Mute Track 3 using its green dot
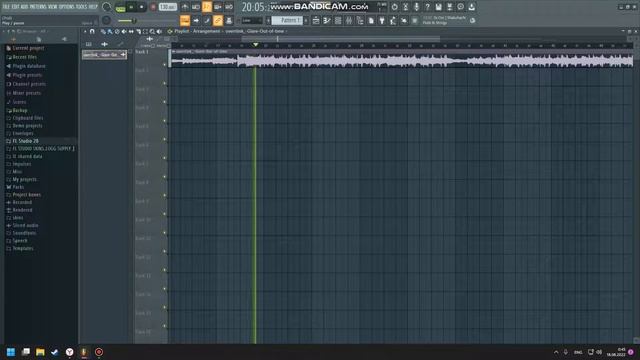 [165, 102]
